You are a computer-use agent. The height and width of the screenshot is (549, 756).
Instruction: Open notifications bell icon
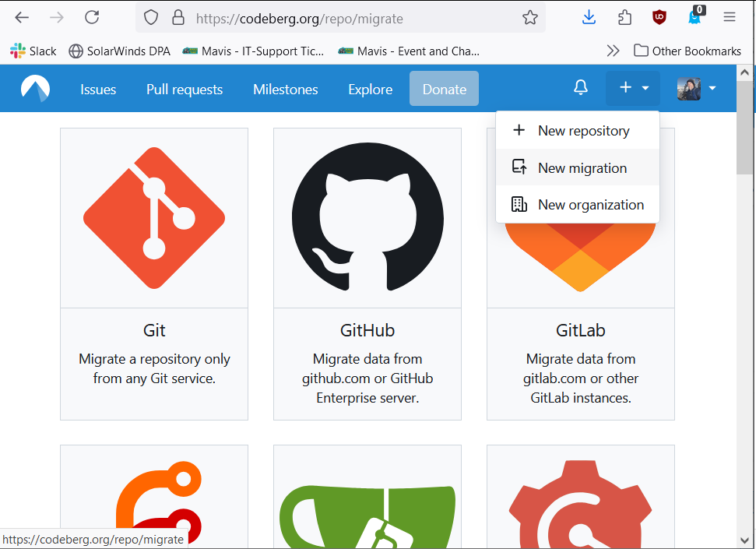[581, 88]
